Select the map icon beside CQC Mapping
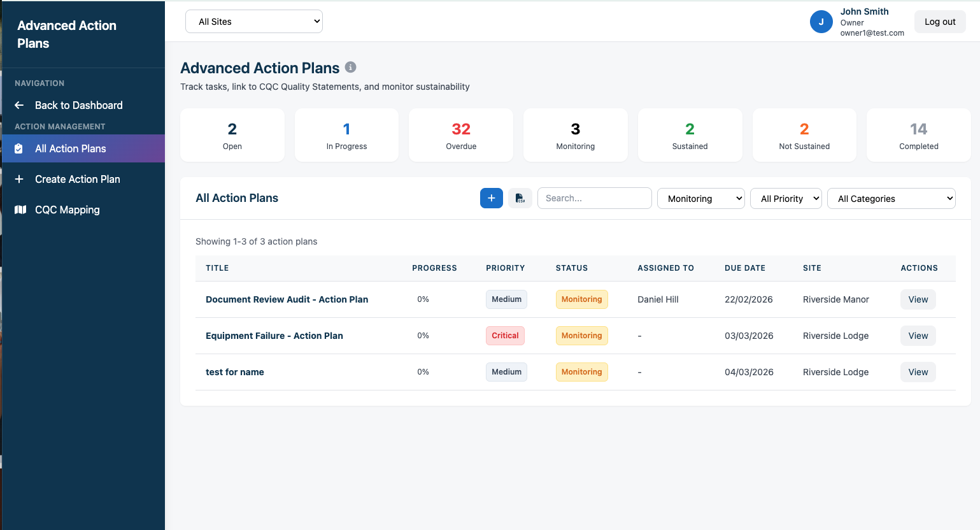The width and height of the screenshot is (980, 530). [20, 210]
